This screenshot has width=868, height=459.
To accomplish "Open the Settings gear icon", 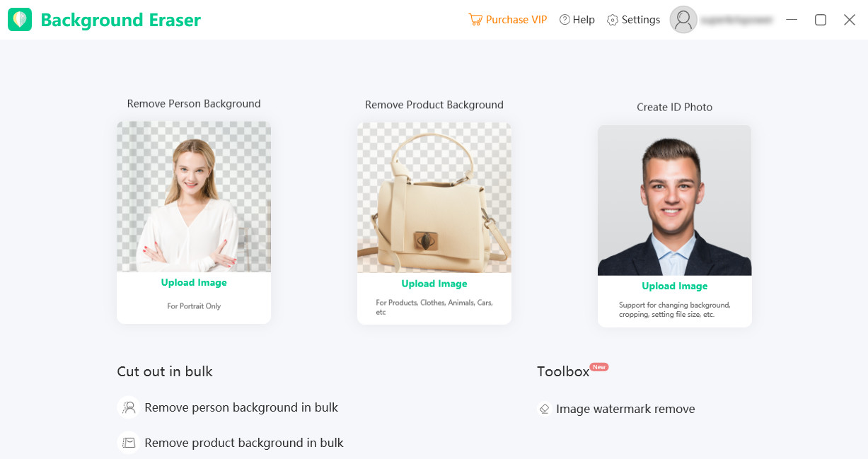I will 613,20.
